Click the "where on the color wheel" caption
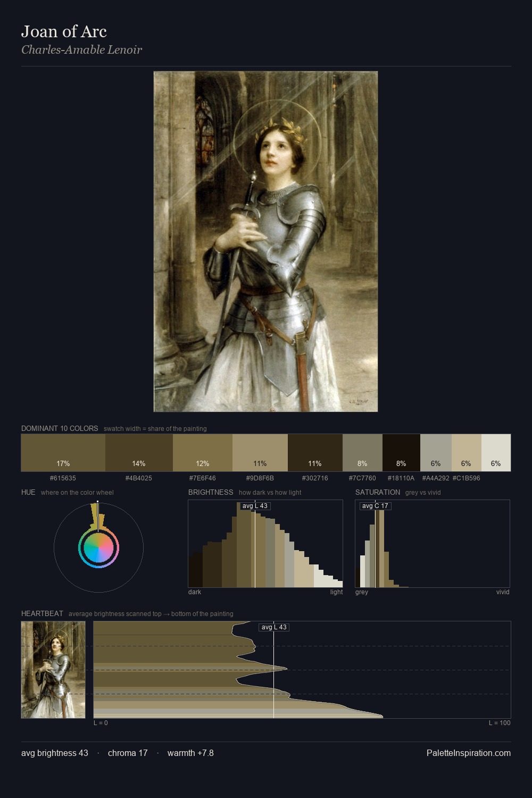The width and height of the screenshot is (532, 798). pyautogui.click(x=77, y=493)
